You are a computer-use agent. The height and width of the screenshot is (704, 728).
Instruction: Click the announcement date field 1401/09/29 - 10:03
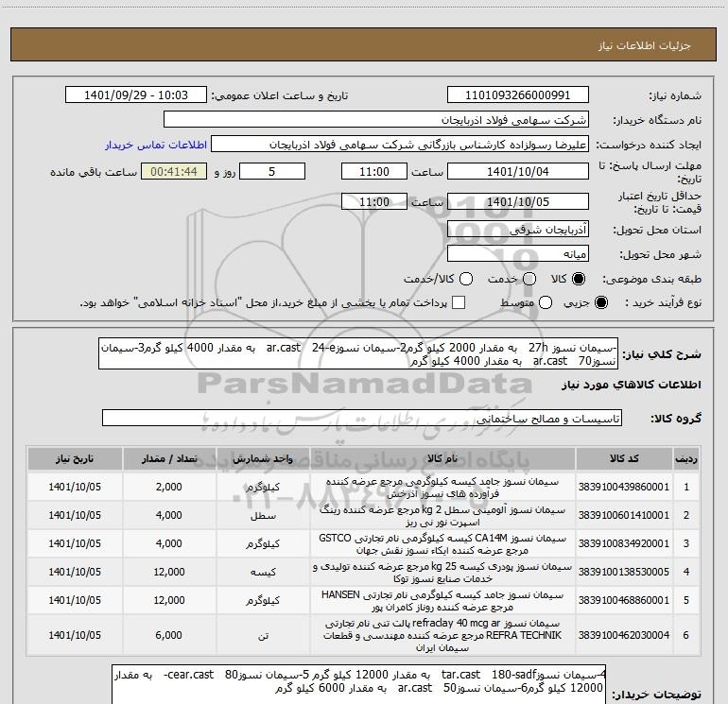click(x=136, y=95)
